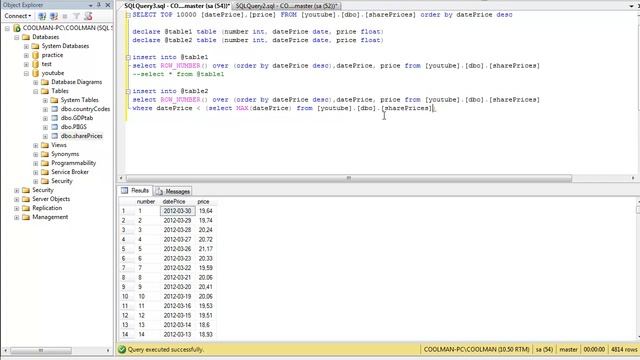Click the Service Broker folder icon

[45, 172]
